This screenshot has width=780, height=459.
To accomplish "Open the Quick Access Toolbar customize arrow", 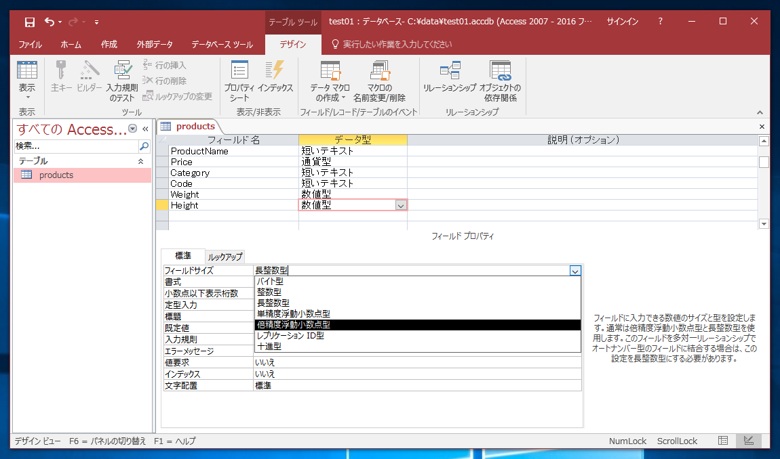I will pos(97,22).
